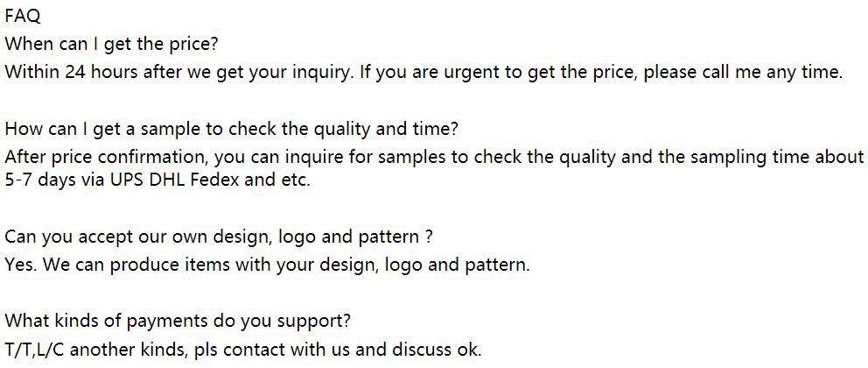Click the words 'quality and time?'
The height and width of the screenshot is (368, 868).
(387, 130)
